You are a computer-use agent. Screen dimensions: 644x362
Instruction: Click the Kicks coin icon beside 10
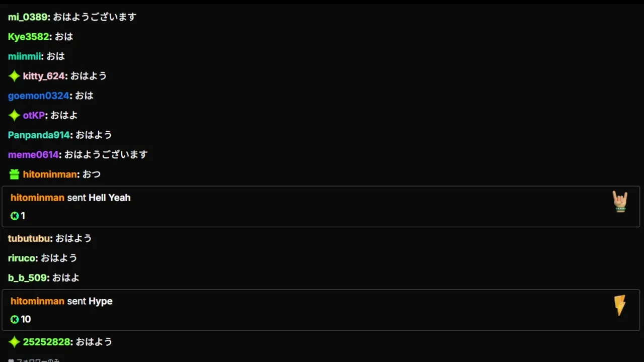point(15,320)
